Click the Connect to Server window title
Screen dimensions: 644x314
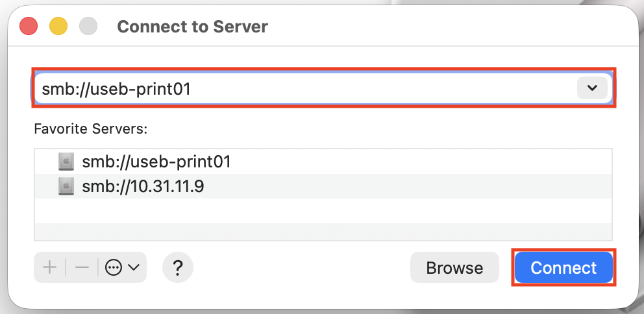[192, 27]
